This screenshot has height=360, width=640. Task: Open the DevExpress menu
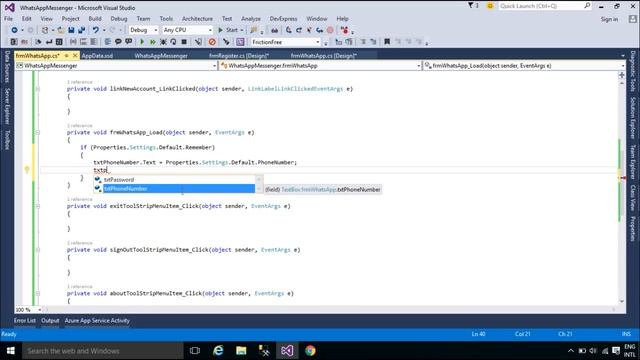pos(283,19)
